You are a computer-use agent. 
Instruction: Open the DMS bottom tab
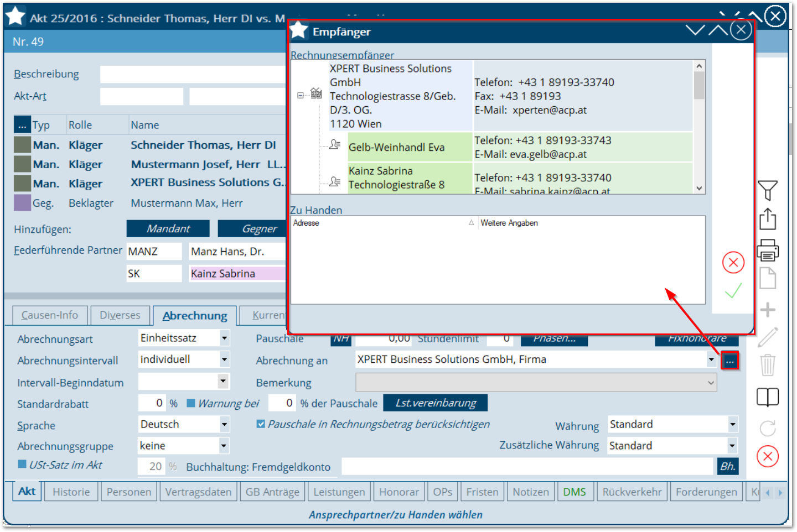[575, 492]
